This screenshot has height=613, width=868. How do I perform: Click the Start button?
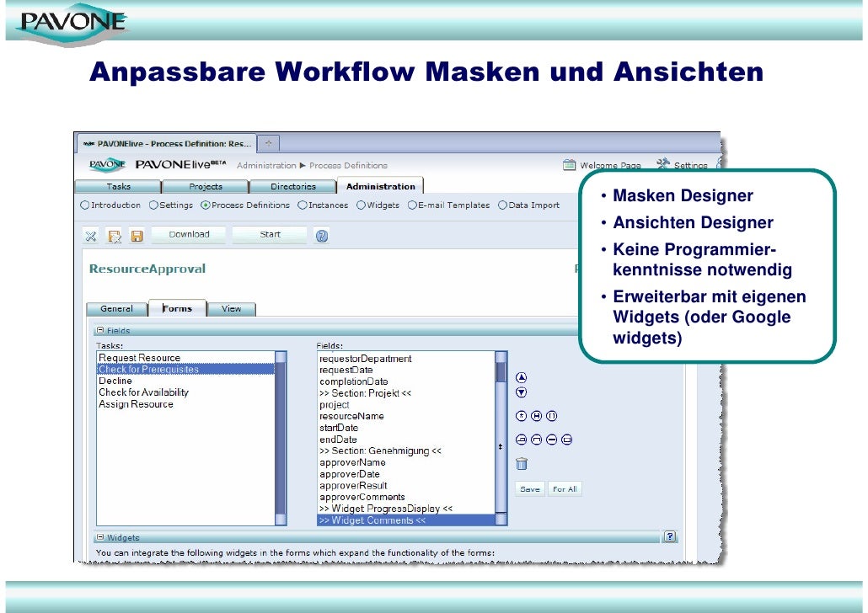[x=271, y=235]
